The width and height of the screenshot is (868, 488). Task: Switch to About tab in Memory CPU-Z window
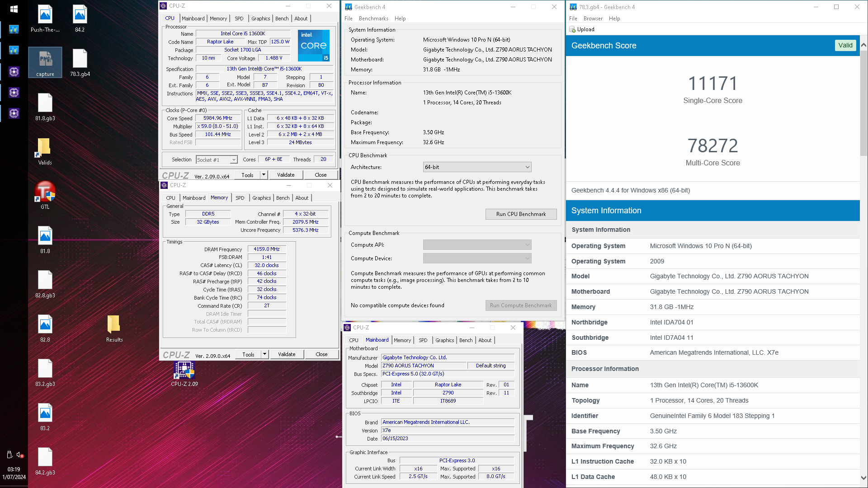click(x=302, y=198)
